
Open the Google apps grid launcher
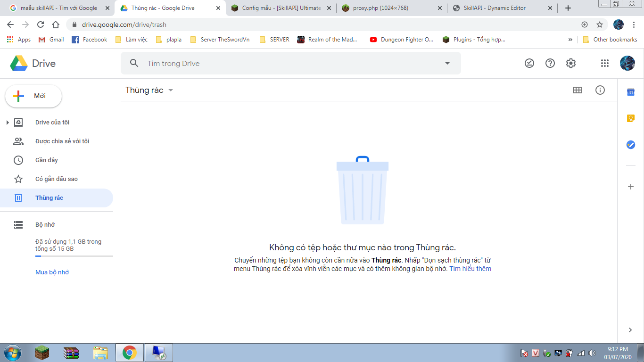pos(605,63)
